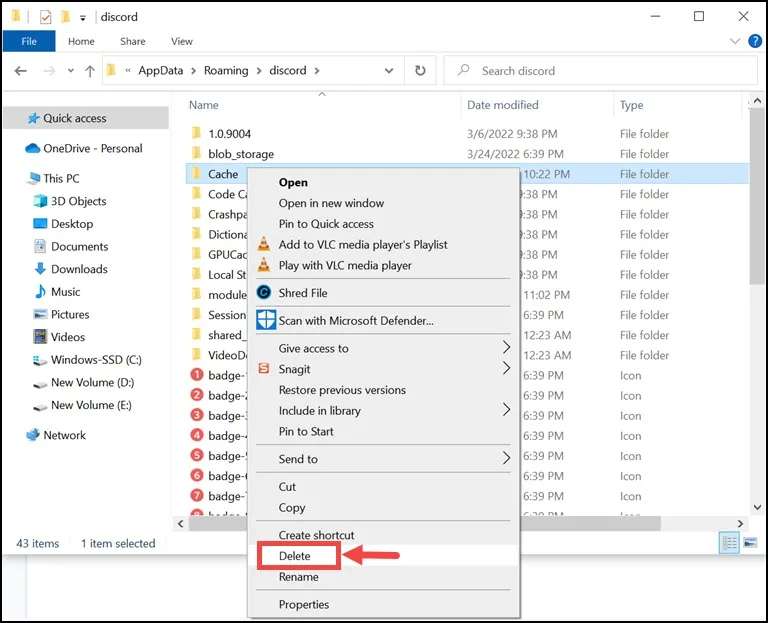Choose Cut in context menu
The height and width of the screenshot is (623, 768).
coord(384,486)
